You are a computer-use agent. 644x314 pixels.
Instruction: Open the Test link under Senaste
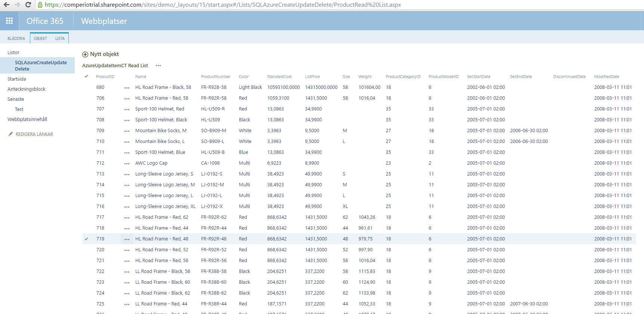click(19, 109)
